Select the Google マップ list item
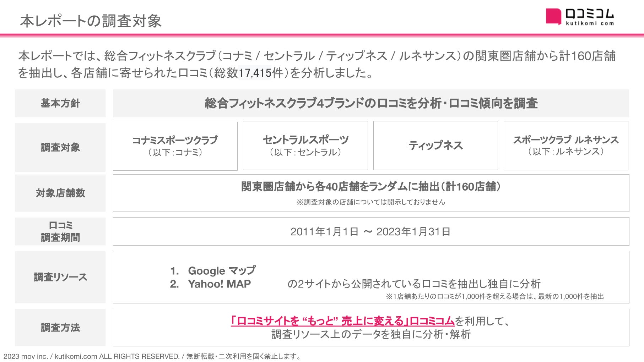The height and width of the screenshot is (362, 644). [222, 271]
